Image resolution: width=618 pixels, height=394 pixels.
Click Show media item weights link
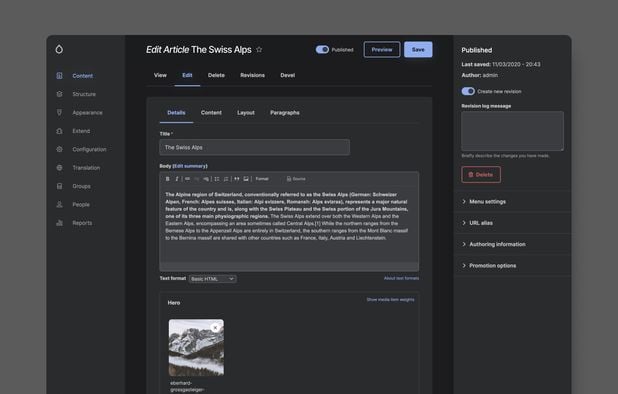[x=390, y=300]
